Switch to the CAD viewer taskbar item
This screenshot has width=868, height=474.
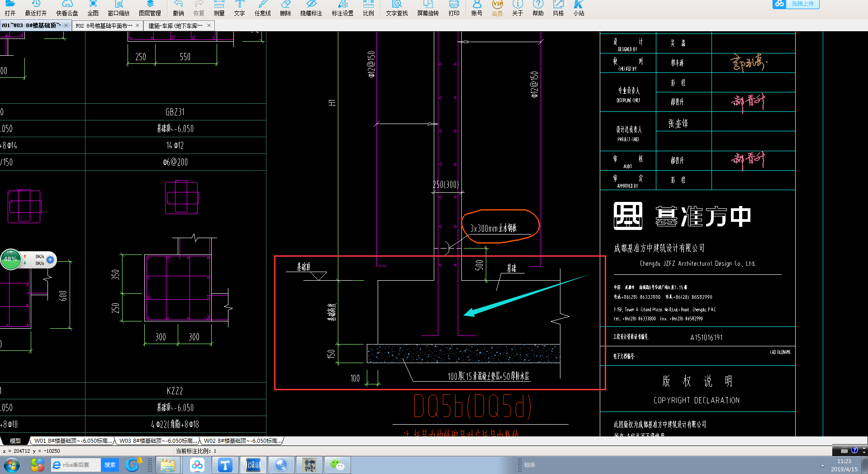point(253,465)
